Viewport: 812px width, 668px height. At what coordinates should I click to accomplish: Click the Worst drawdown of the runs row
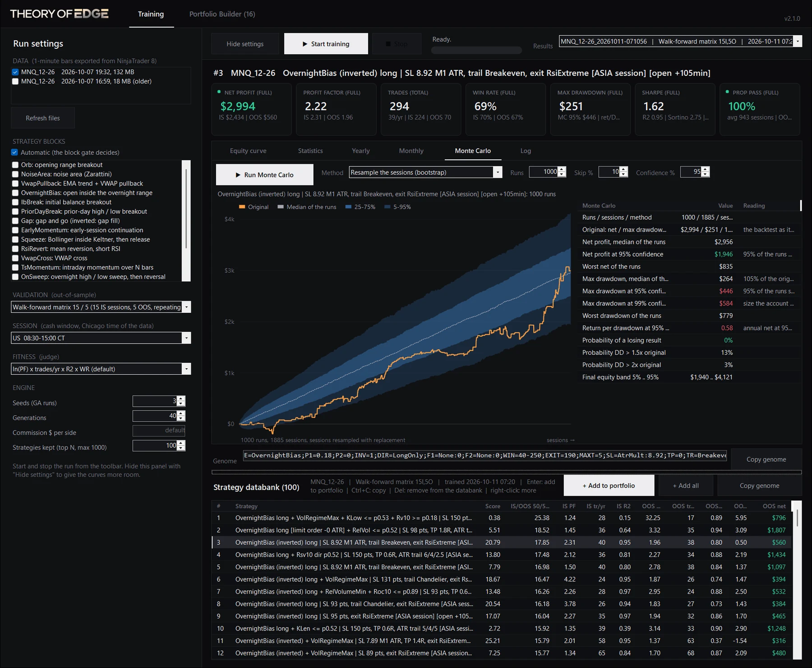pyautogui.click(x=689, y=315)
